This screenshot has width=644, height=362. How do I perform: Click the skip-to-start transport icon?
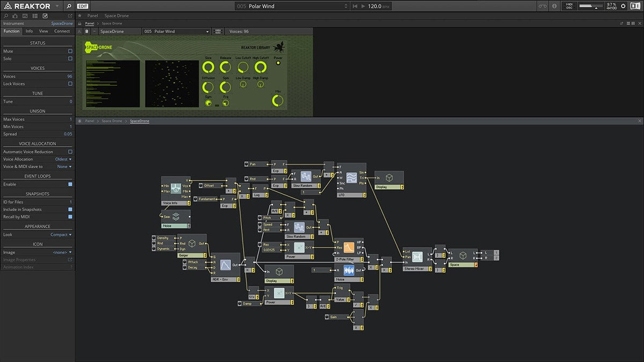tap(355, 6)
